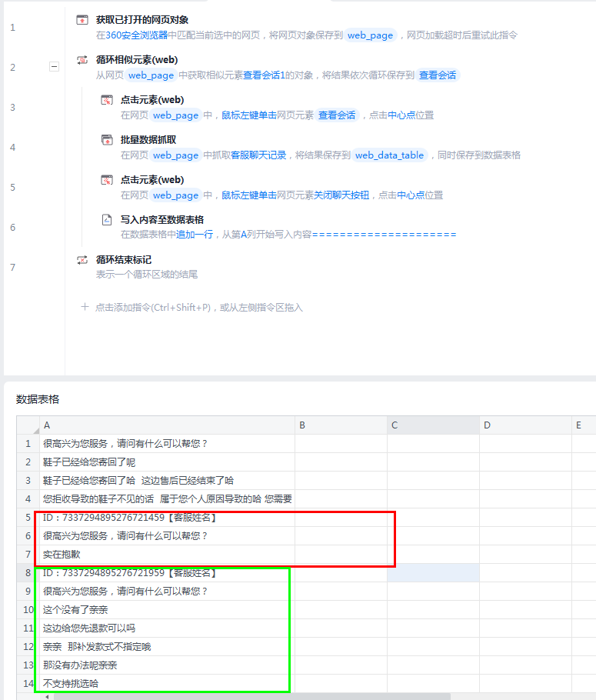The width and height of the screenshot is (596, 700).
Task: Click cell 这个没有了亲亲
Action: click(167, 610)
